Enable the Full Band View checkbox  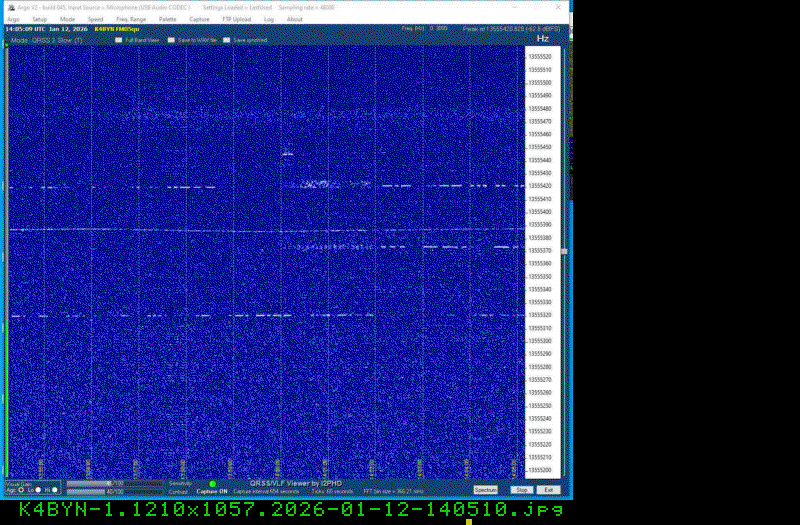(x=118, y=40)
